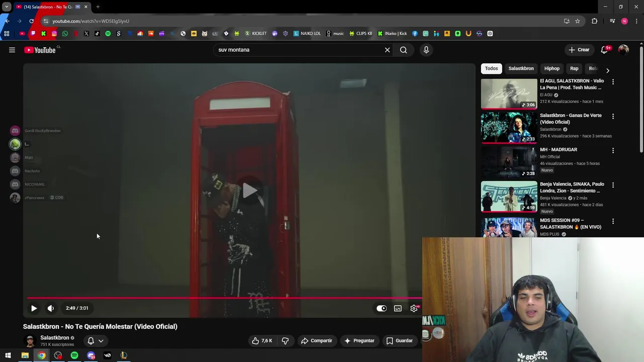The width and height of the screenshot is (644, 362).
Task: Open Chrome media controls icon
Action: coord(612,21)
